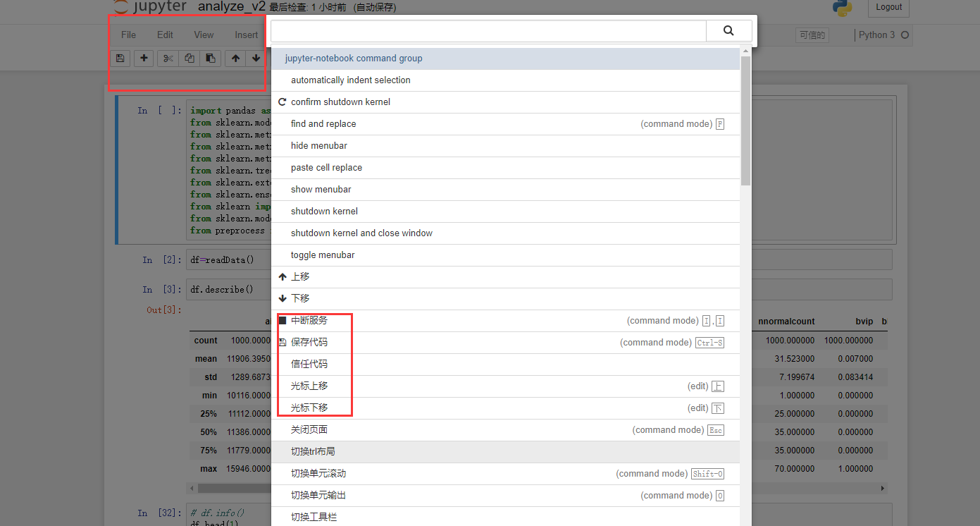This screenshot has width=980, height=526.
Task: Select 'shutdown kernel' command
Action: (x=506, y=212)
